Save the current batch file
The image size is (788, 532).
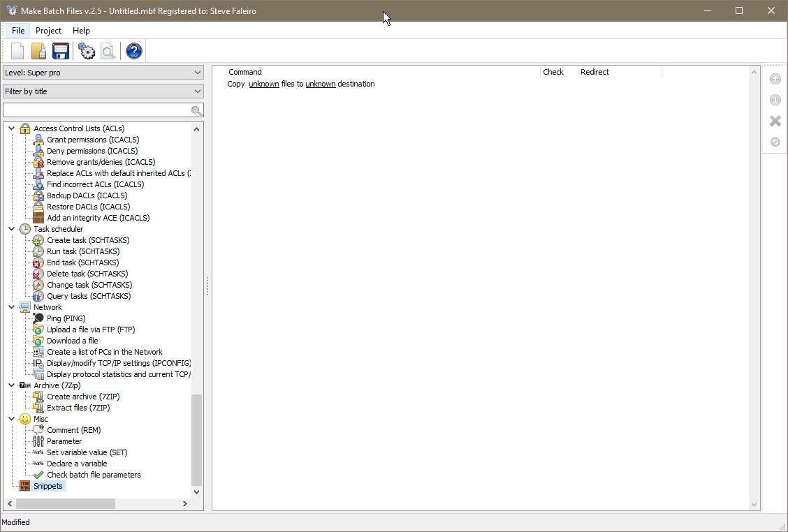pyautogui.click(x=61, y=50)
